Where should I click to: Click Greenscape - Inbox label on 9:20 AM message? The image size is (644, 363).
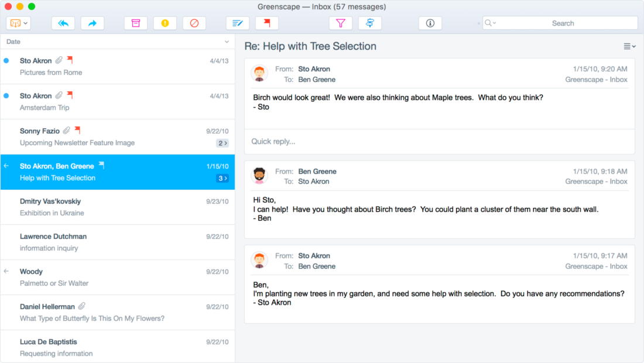(x=596, y=80)
